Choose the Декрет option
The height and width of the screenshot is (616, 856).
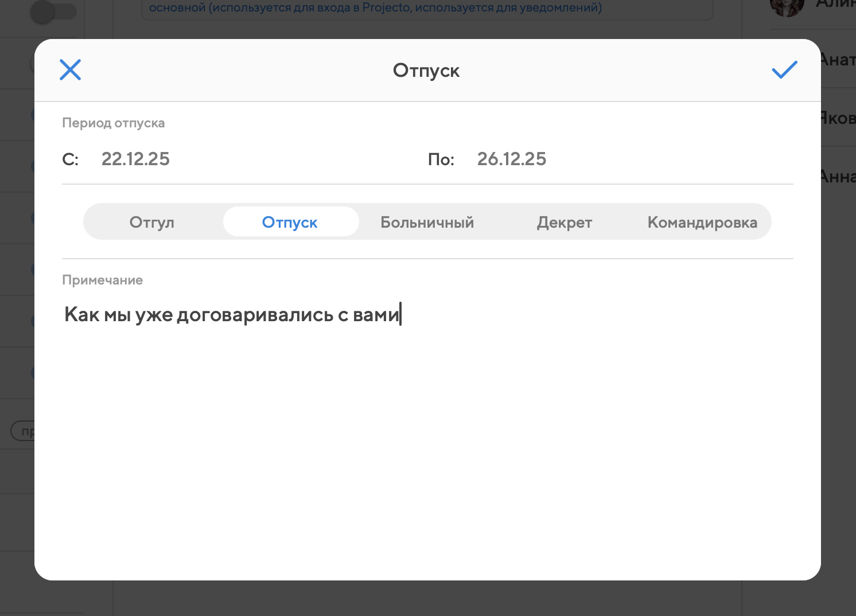564,222
